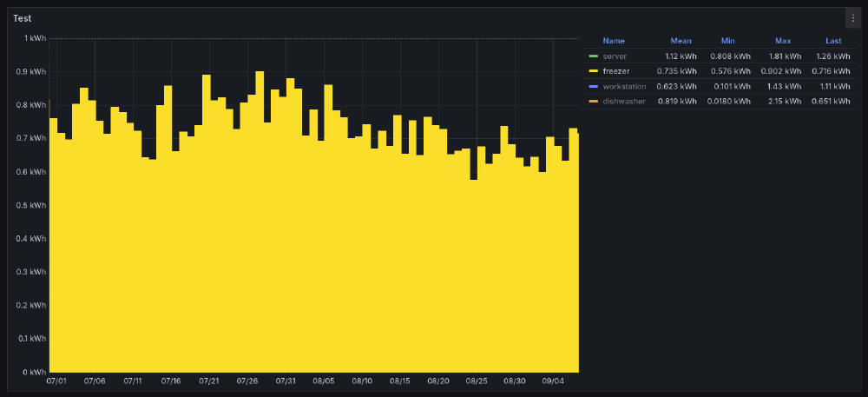Toggle visibility of the server series

point(614,56)
